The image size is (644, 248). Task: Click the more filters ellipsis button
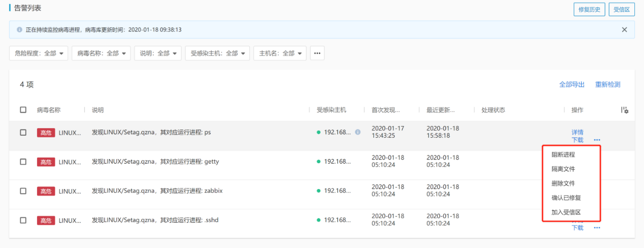click(x=317, y=53)
